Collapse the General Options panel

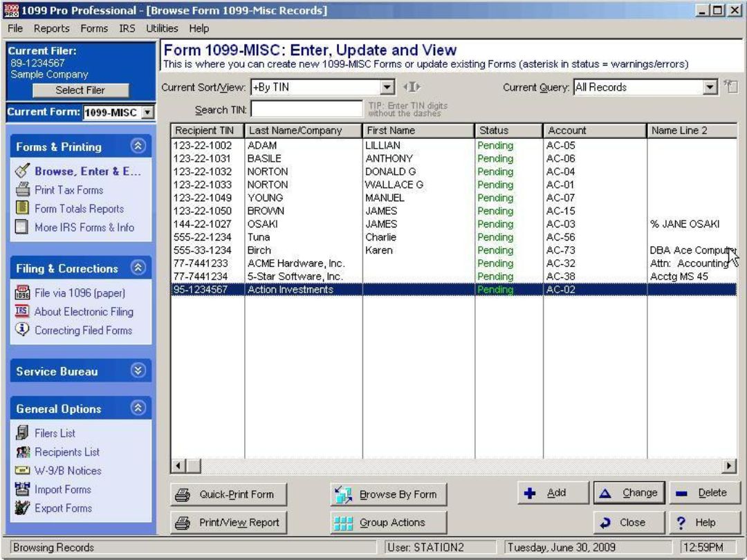click(138, 408)
